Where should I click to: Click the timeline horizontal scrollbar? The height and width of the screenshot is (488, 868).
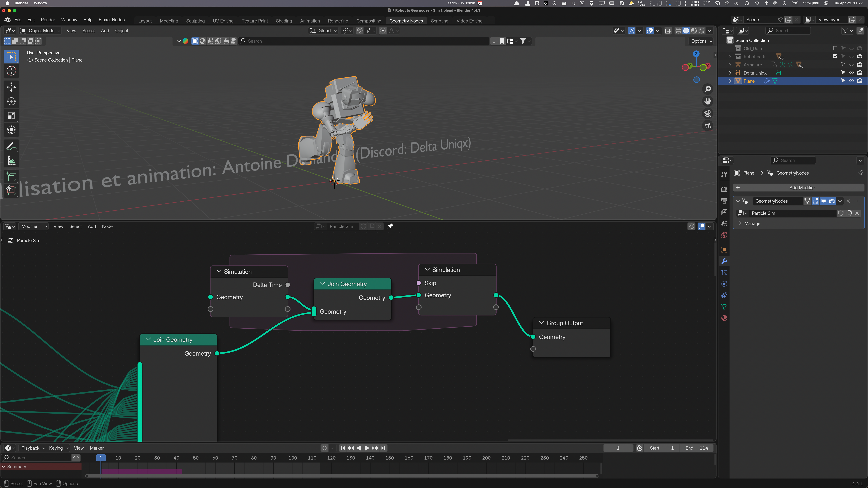[x=342, y=476]
